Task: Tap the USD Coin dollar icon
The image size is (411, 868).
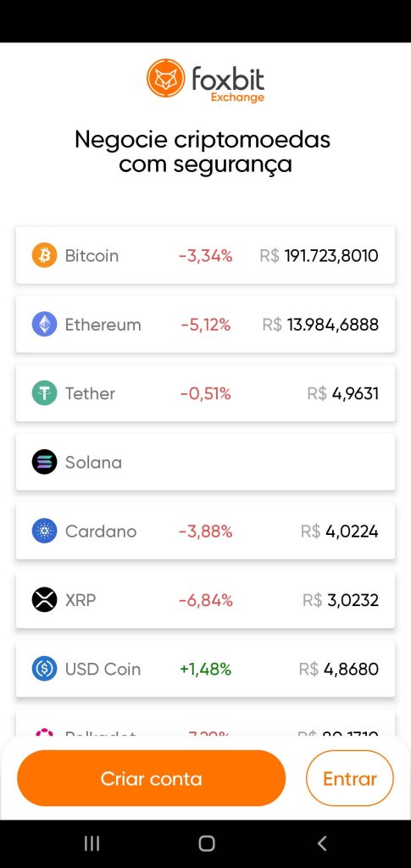Action: click(x=44, y=670)
